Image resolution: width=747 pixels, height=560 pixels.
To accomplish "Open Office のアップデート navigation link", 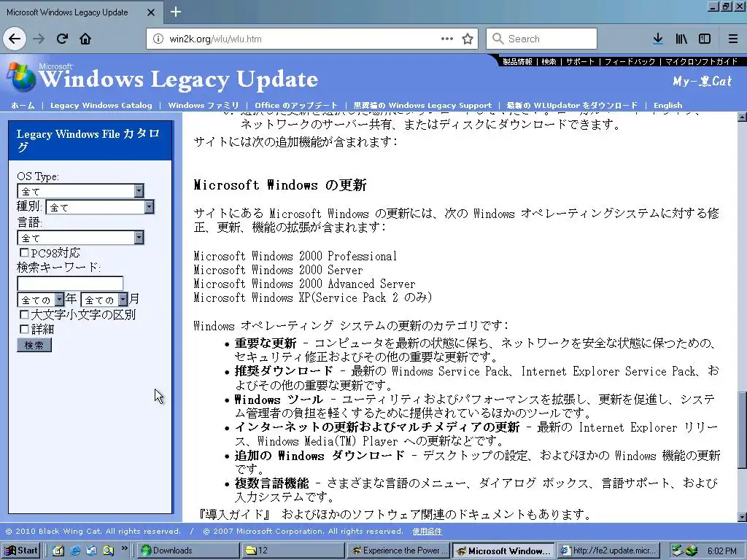I will [296, 105].
